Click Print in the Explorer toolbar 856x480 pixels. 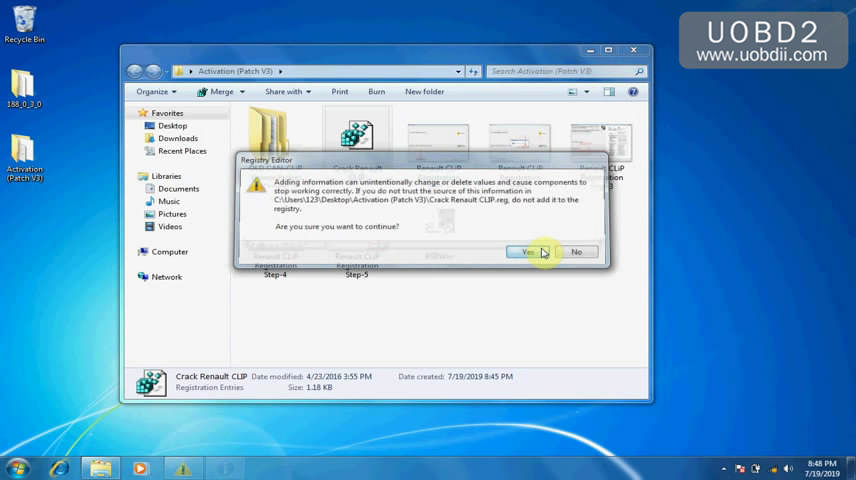click(340, 92)
